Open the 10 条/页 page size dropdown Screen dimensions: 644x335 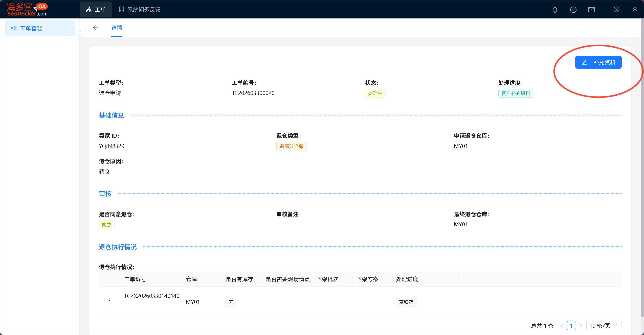pyautogui.click(x=604, y=325)
